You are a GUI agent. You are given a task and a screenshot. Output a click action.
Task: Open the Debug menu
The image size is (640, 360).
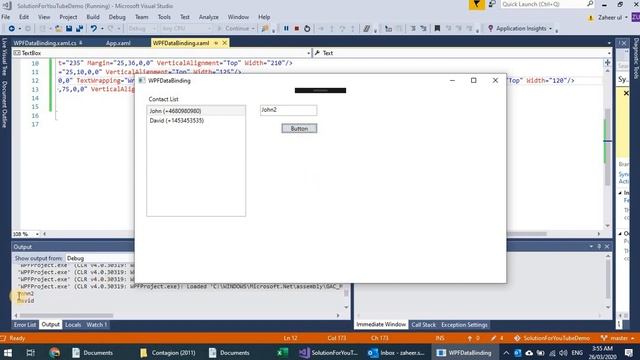(117, 17)
